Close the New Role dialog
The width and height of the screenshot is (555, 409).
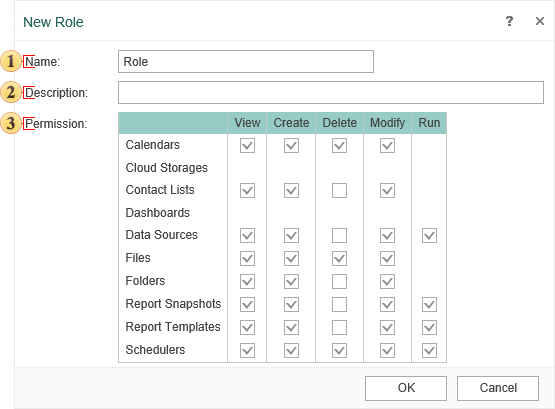click(x=539, y=21)
